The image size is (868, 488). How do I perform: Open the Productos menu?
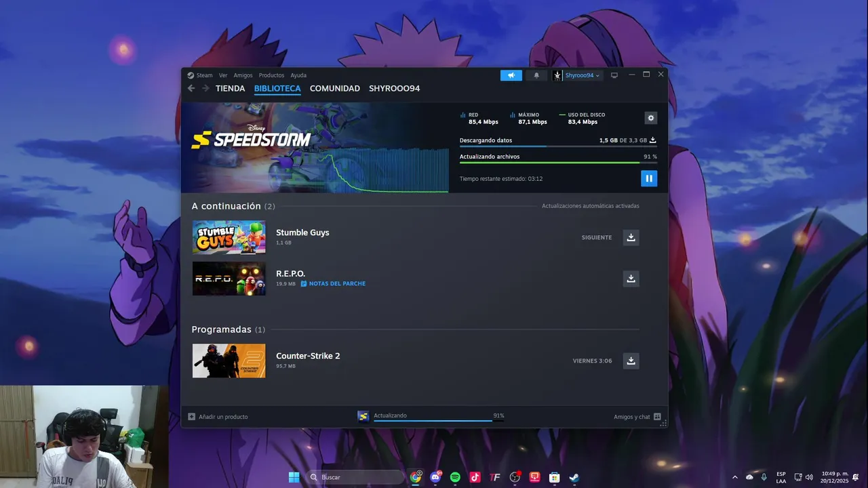coord(271,75)
